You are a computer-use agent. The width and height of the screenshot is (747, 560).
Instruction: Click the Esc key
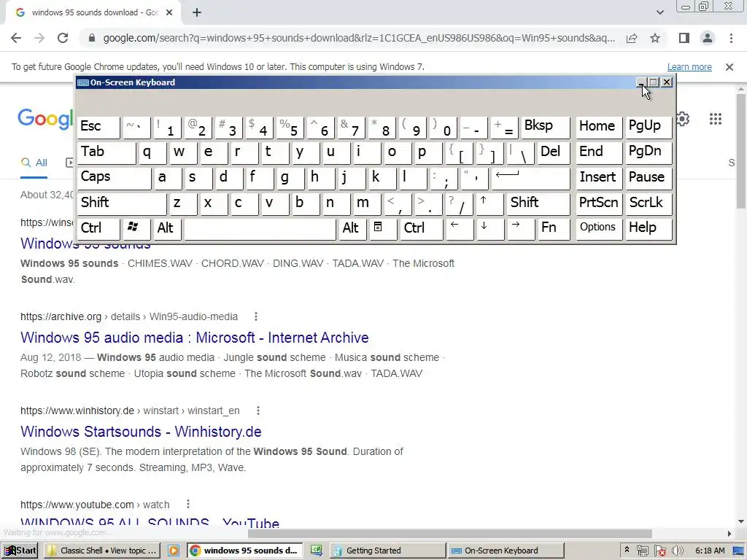[98, 127]
